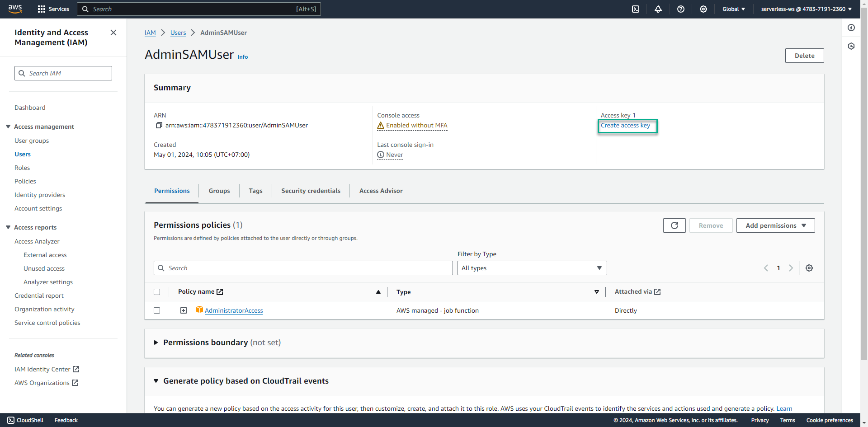Open Policies in the sidebar
Image resolution: width=868 pixels, height=427 pixels.
(x=25, y=181)
